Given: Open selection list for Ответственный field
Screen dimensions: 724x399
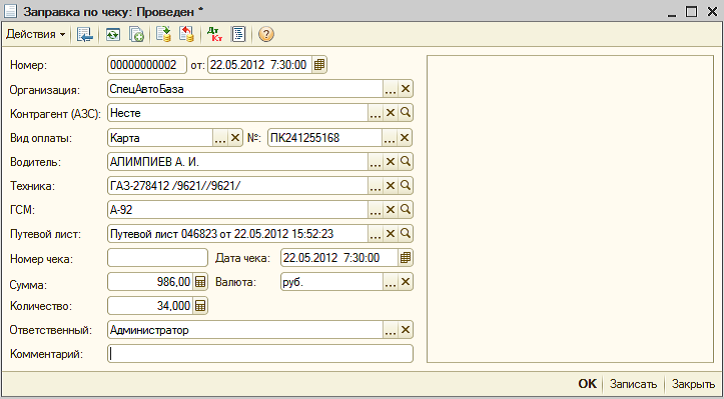Looking at the screenshot, I should [391, 330].
